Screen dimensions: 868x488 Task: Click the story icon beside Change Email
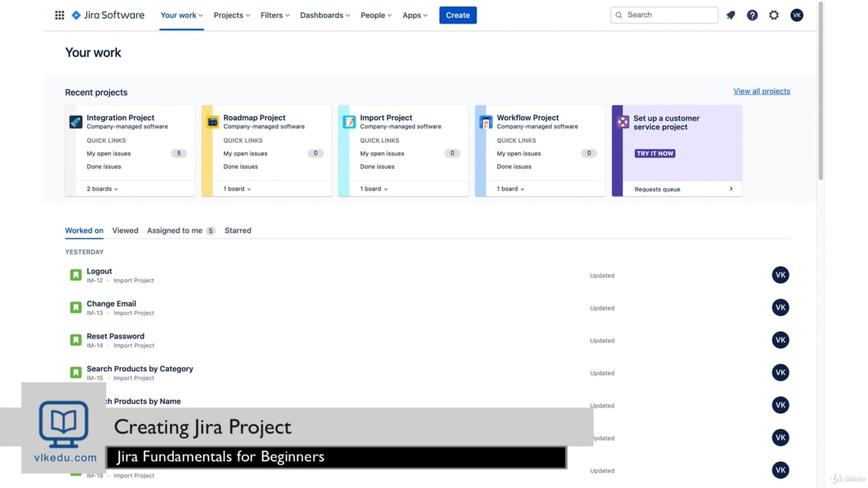[x=76, y=308]
